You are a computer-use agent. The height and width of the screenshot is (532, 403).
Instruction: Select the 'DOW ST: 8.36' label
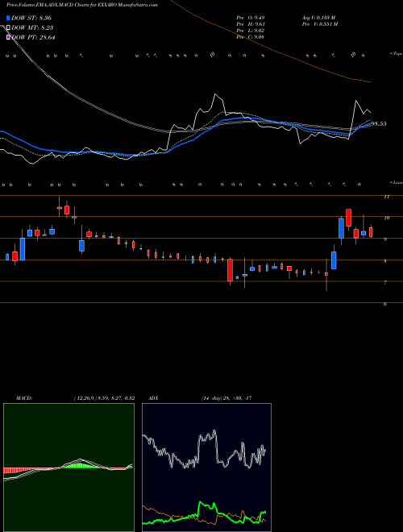pos(31,18)
